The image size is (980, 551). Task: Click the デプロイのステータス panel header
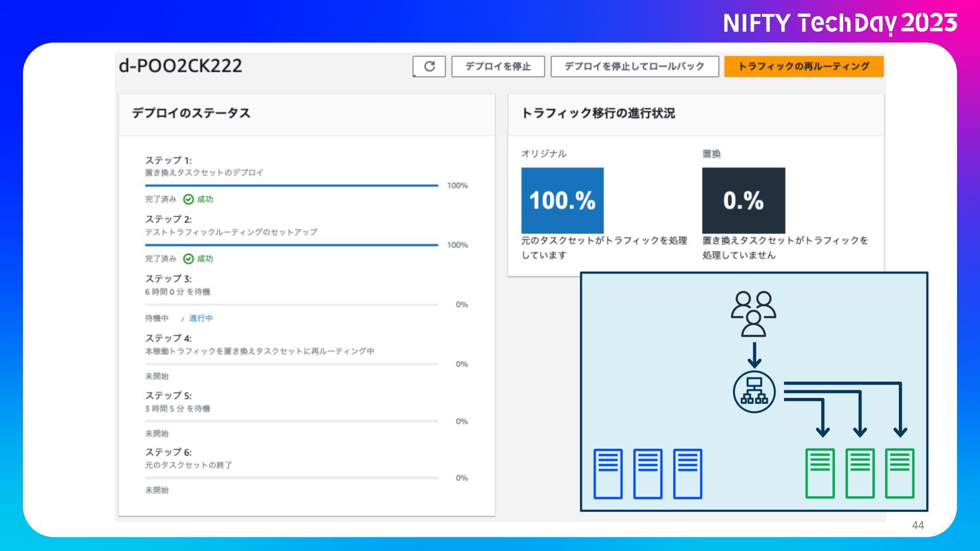(x=191, y=113)
